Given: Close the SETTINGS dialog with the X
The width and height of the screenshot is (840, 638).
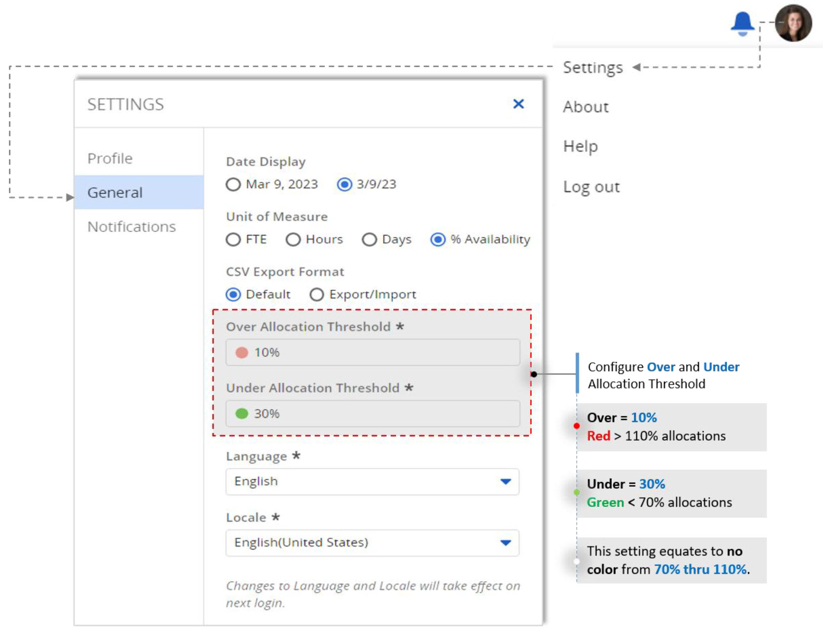Looking at the screenshot, I should pos(518,104).
